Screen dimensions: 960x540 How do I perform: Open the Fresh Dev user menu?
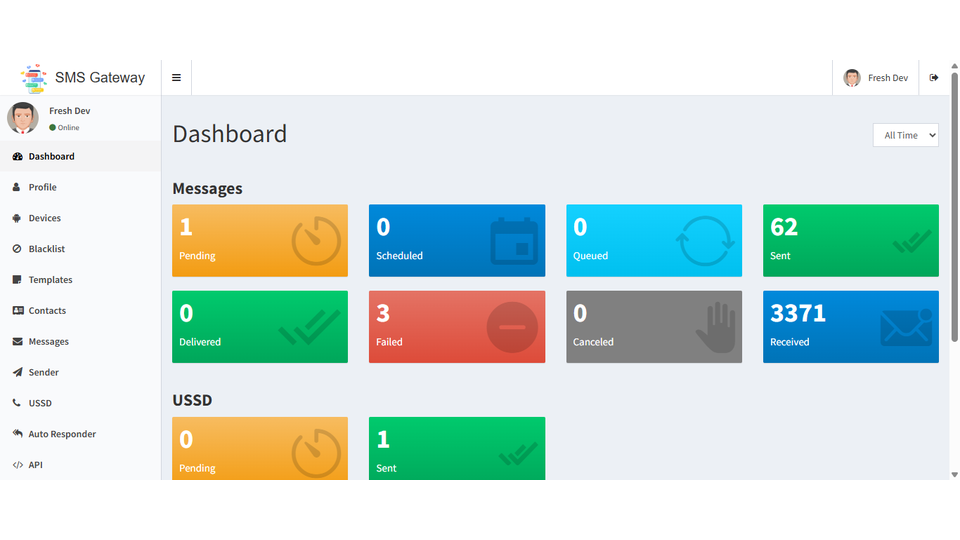click(x=876, y=78)
